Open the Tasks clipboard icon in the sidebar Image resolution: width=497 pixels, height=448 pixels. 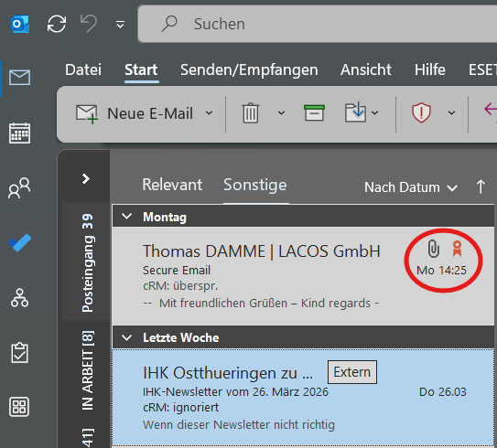click(x=19, y=352)
